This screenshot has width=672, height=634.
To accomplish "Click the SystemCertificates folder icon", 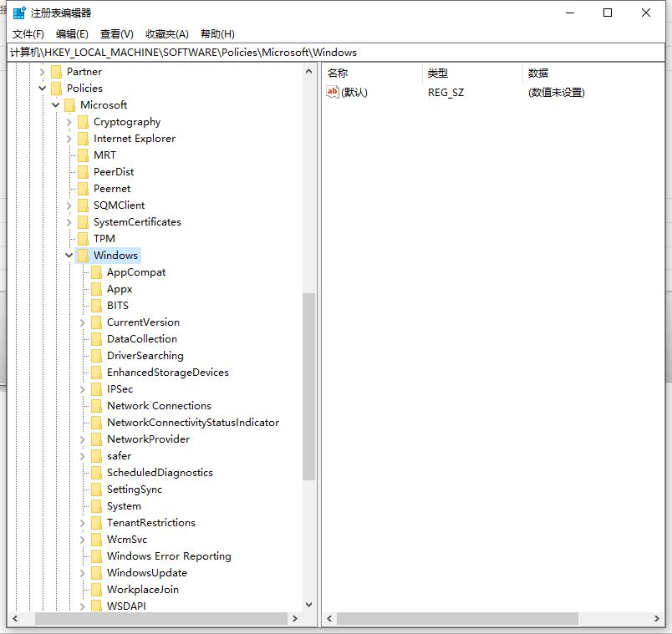I will click(83, 222).
